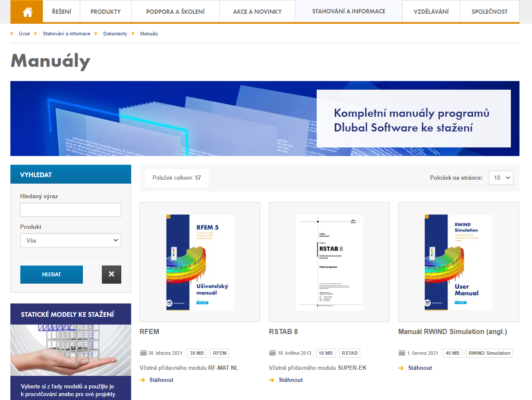Click the RSTAB 8 manual cover thumbnail
The image size is (532, 400).
(x=329, y=262)
